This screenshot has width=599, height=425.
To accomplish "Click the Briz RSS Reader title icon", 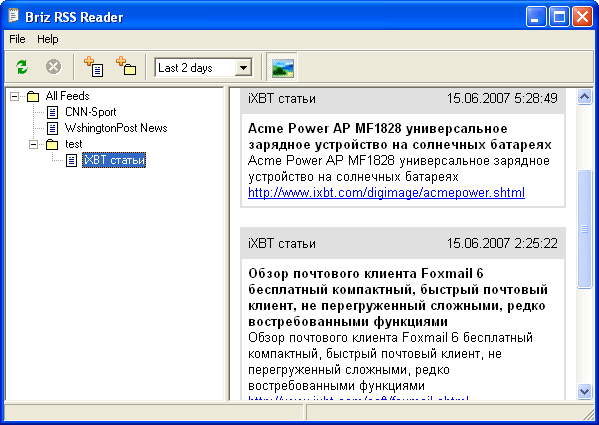I will (14, 16).
